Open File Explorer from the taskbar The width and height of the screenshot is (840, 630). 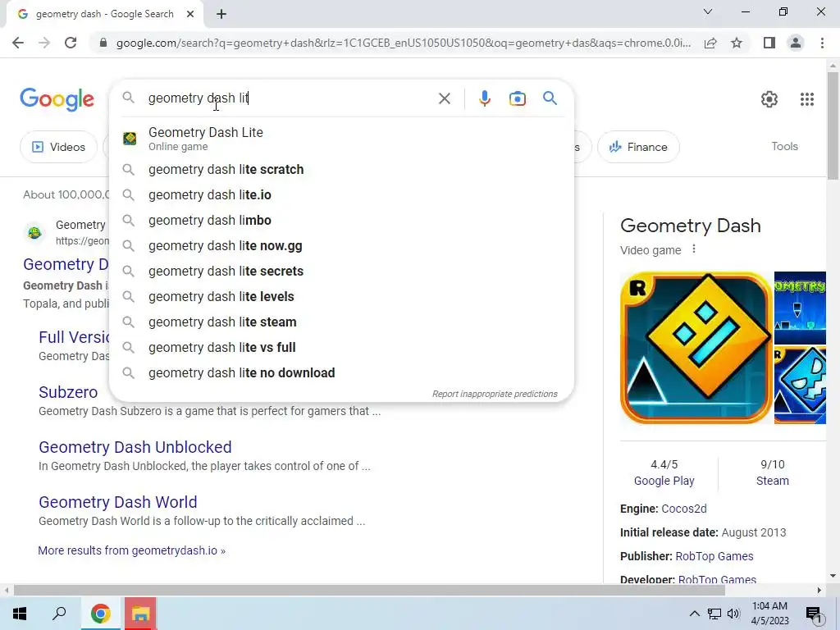(x=140, y=614)
